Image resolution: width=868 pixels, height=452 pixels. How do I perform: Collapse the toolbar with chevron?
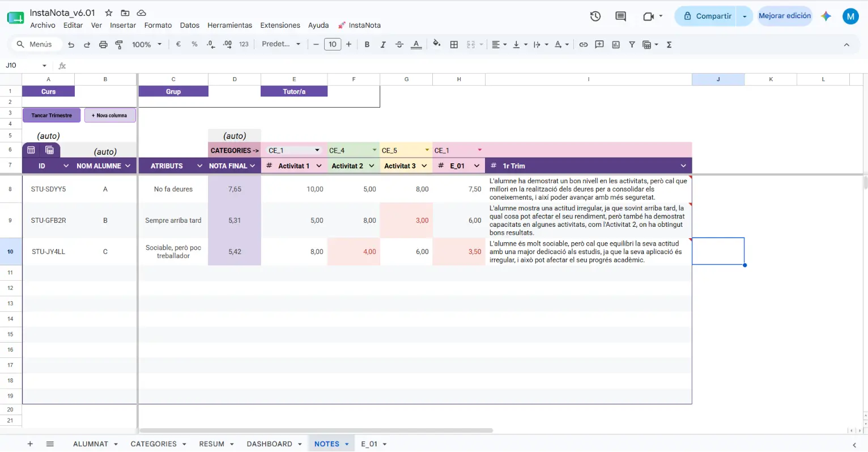846,44
